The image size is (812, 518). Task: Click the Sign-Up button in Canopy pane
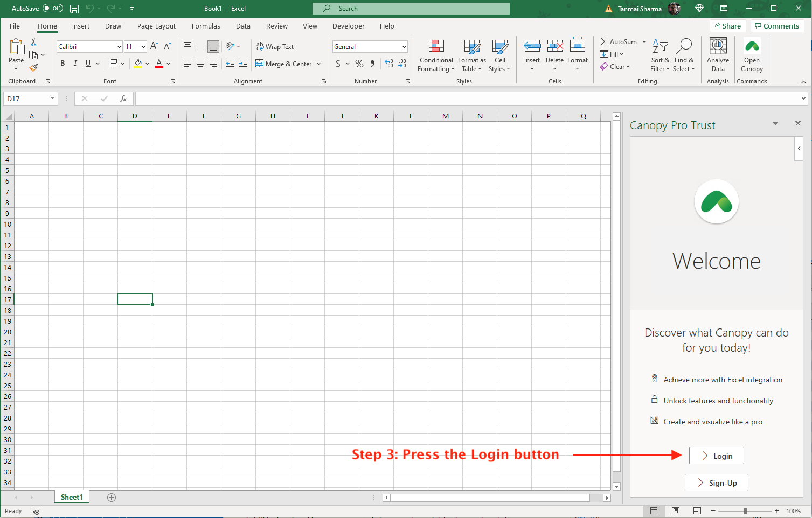(x=717, y=483)
